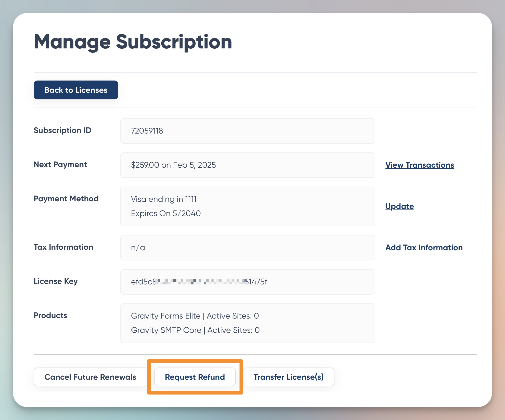Image resolution: width=505 pixels, height=420 pixels.
Task: Open Add Tax Information
Action: point(424,247)
